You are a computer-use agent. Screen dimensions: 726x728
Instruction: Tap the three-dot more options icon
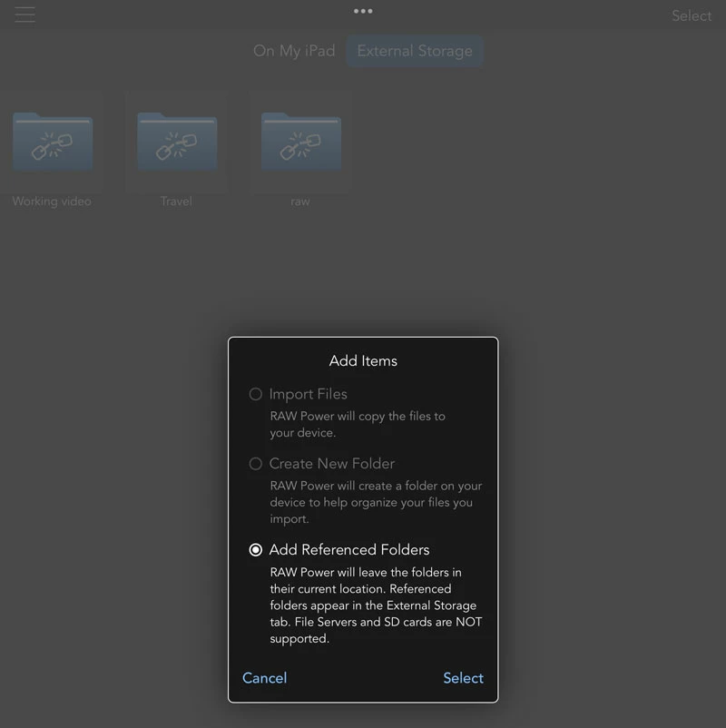363,11
